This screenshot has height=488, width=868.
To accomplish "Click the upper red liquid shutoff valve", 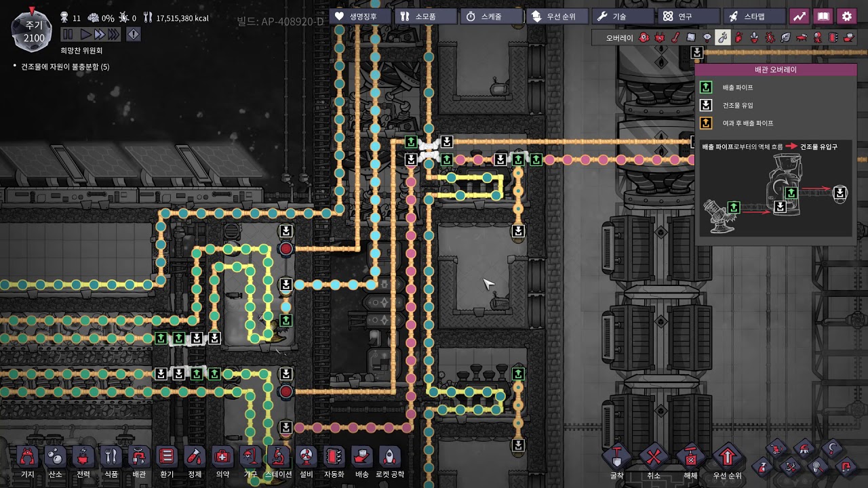I will click(286, 249).
